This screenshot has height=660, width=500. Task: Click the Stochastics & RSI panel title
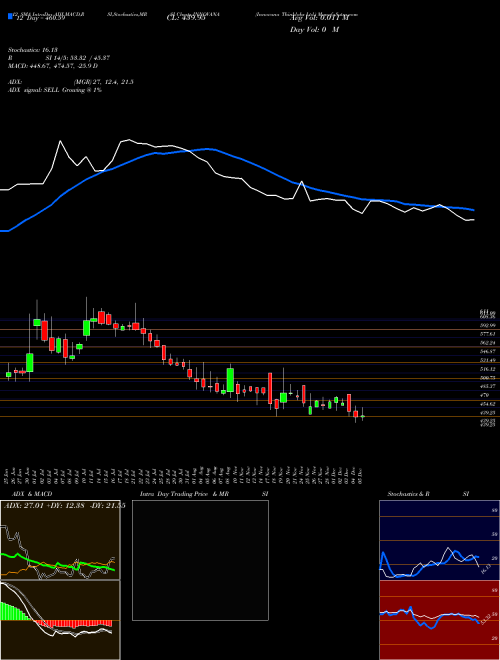pos(428,494)
